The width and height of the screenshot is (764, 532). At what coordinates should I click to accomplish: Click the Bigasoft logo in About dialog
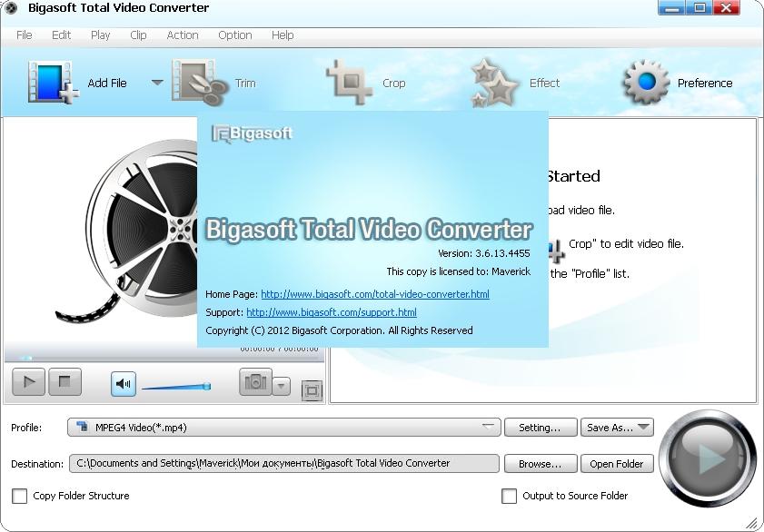coord(252,133)
